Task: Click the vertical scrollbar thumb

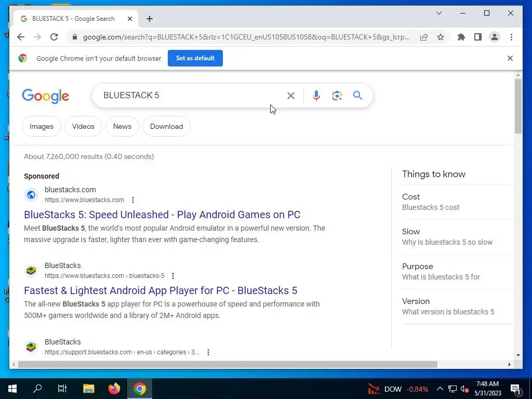Action: click(518, 106)
